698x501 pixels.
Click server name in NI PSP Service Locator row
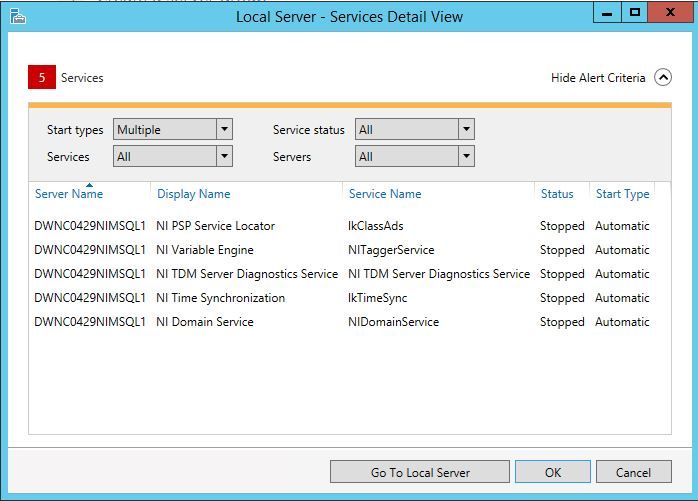(90, 226)
